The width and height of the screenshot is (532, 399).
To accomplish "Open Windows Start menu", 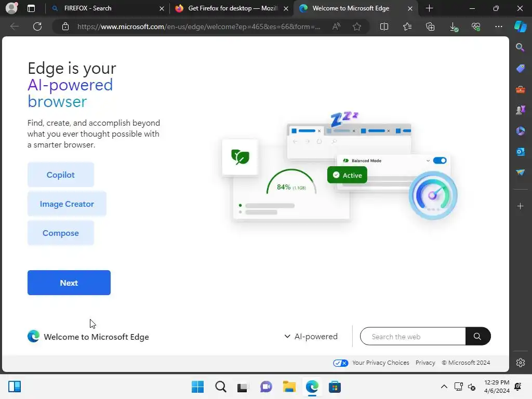I will pos(197,387).
